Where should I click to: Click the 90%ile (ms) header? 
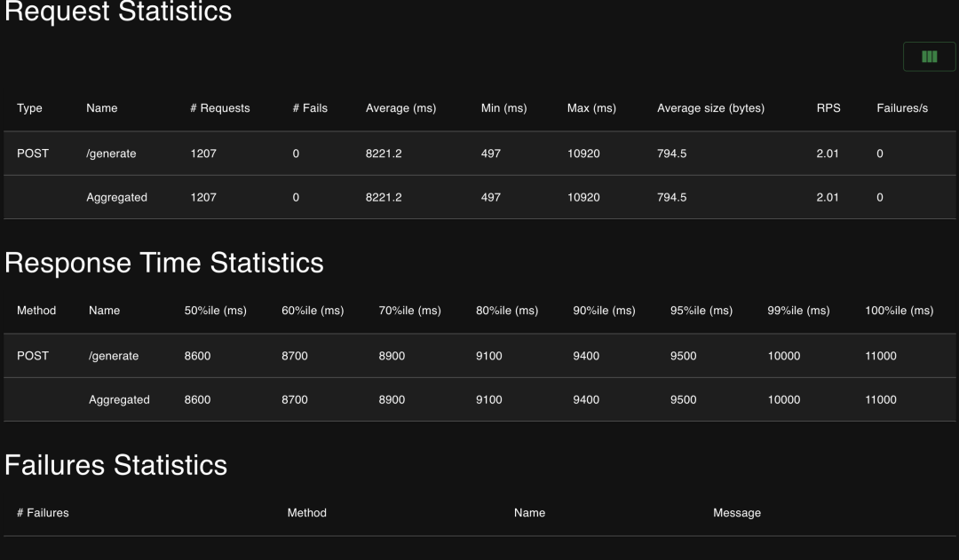tap(604, 311)
